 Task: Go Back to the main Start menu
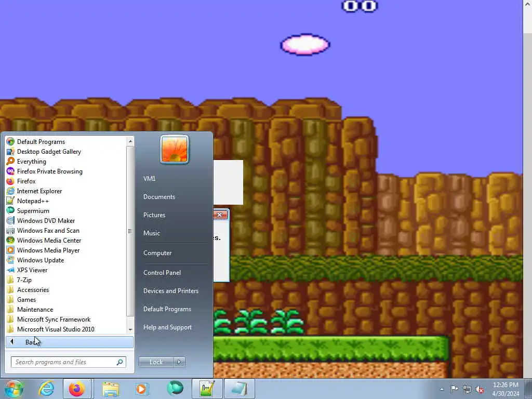[70, 342]
